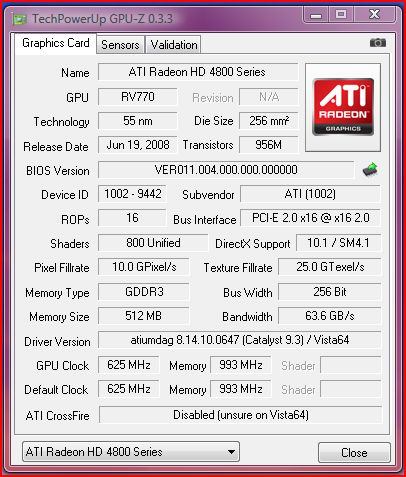This screenshot has height=477, width=406.
Task: Click the Memory Type GDDR3 field
Action: 144,292
